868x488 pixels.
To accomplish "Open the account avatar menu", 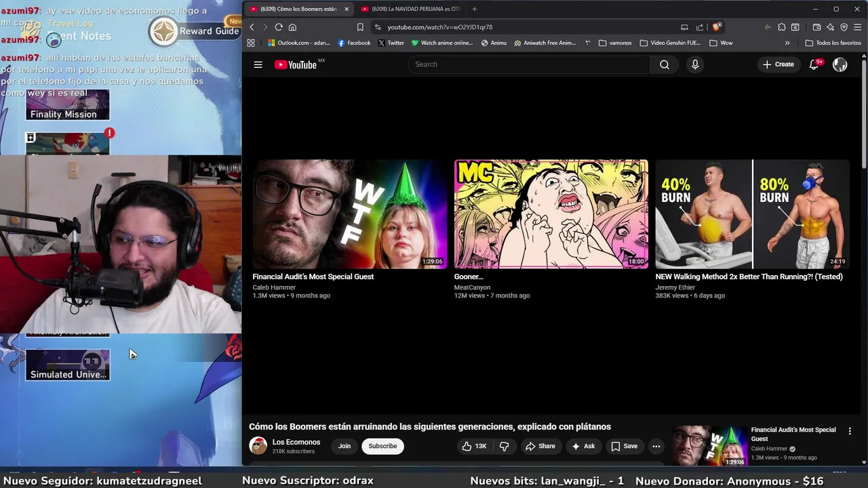I will (840, 64).
